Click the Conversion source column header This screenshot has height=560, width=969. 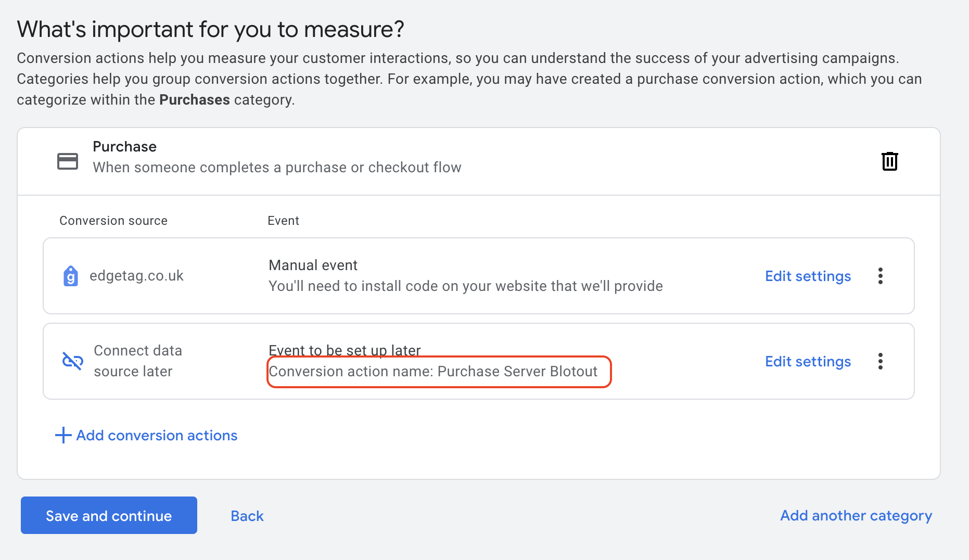pos(113,221)
